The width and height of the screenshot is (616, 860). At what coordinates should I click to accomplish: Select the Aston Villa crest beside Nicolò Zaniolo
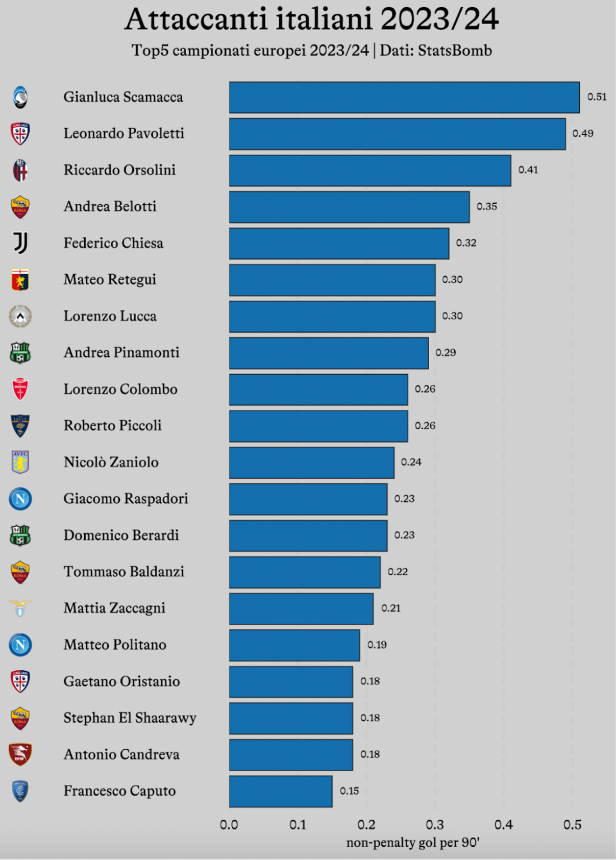(20, 462)
